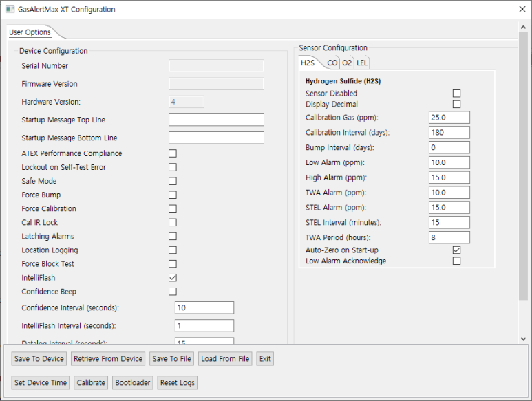The width and height of the screenshot is (532, 401).
Task: Click the Calibration Gas ppm field
Action: point(449,118)
